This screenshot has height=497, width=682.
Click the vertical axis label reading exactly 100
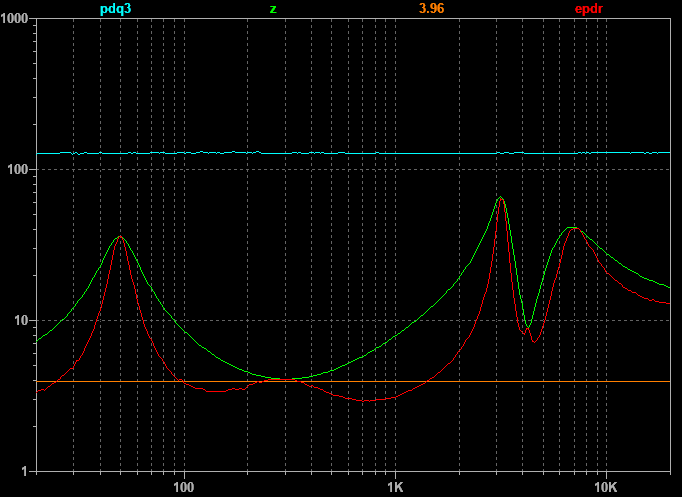pos(17,169)
